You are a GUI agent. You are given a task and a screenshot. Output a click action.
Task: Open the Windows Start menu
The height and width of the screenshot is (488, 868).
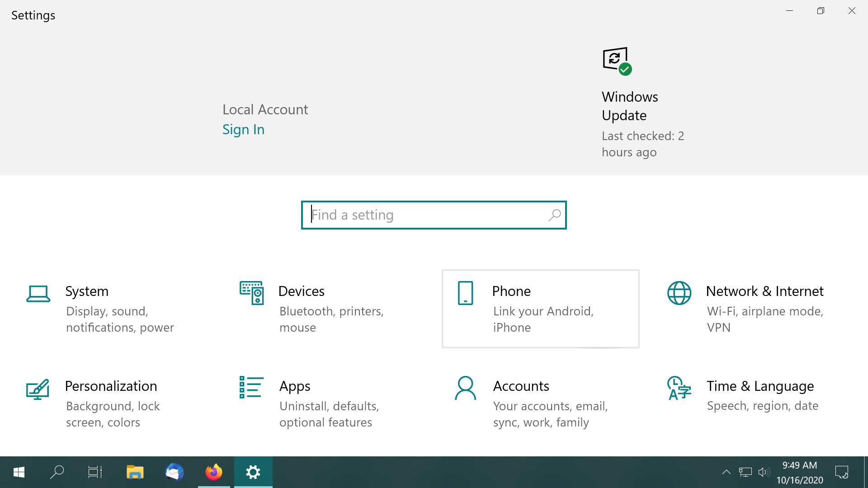[x=19, y=472]
